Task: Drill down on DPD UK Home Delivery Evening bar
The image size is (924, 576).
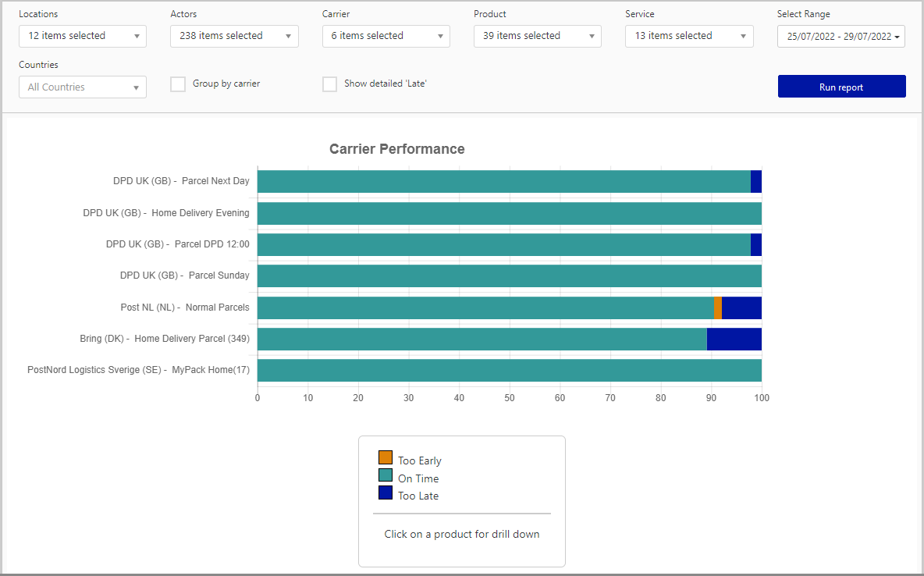Action: pos(509,213)
